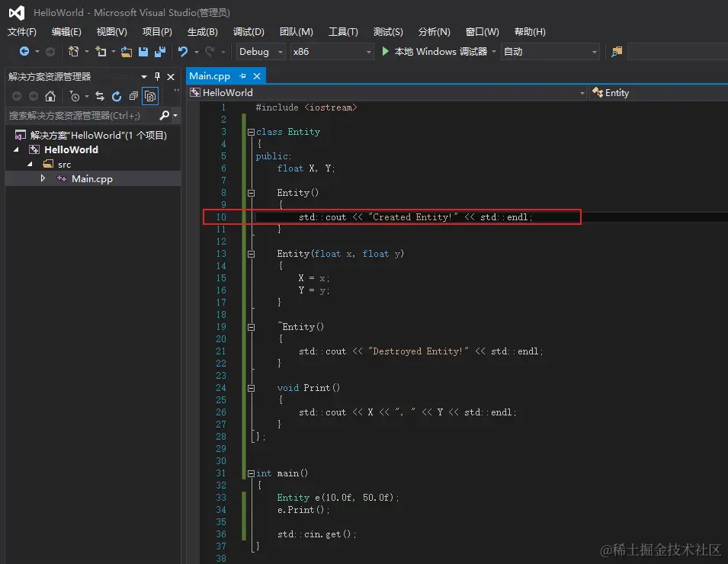Open Solution Explorer window position menu arrow
Image resolution: width=728 pixels, height=564 pixels.
pyautogui.click(x=144, y=76)
